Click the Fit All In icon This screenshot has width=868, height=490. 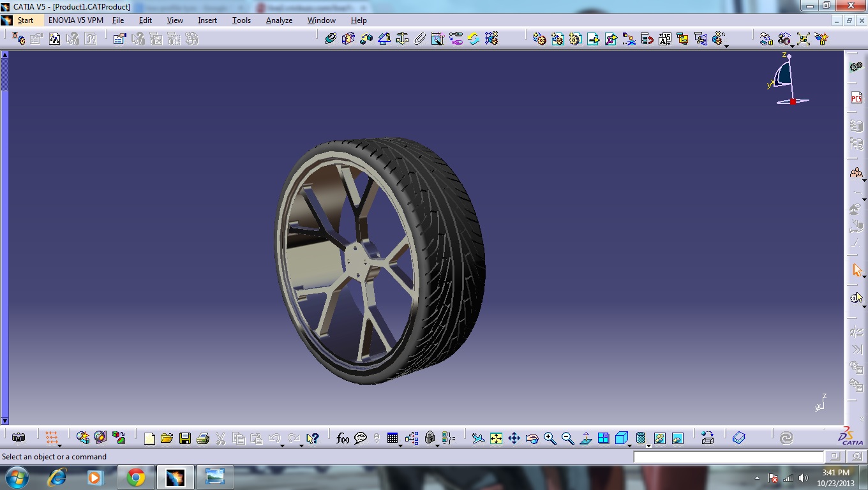[x=496, y=438]
